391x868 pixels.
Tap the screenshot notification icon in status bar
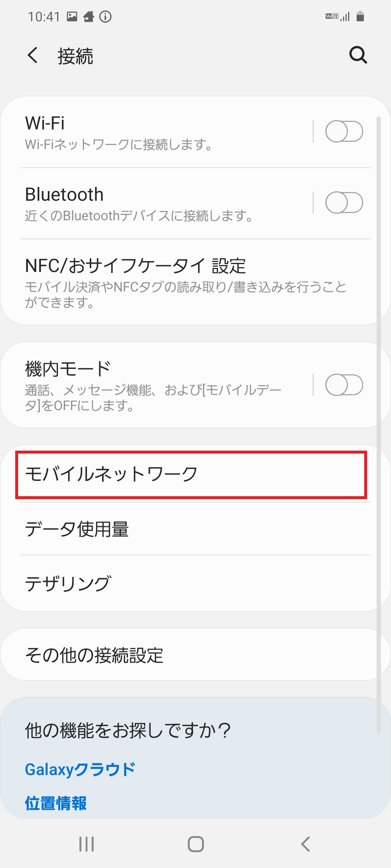pyautogui.click(x=71, y=16)
